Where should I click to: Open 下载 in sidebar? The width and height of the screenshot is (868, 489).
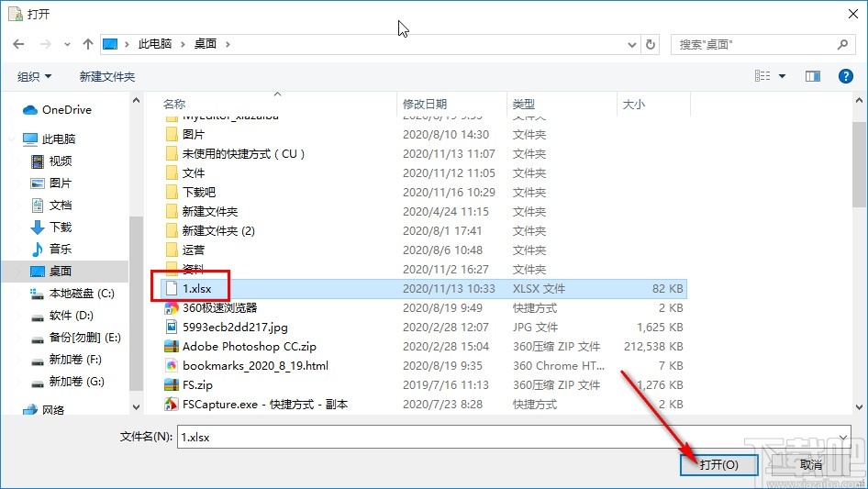click(51, 227)
